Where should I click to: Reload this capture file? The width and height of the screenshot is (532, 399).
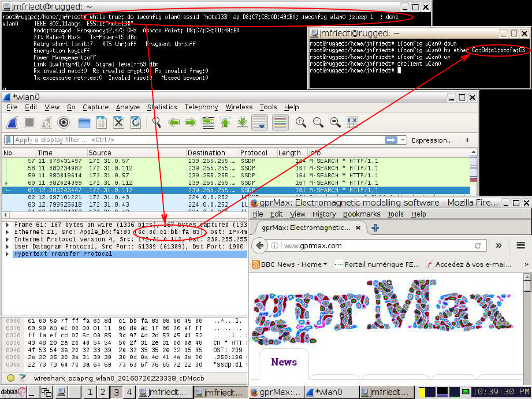[x=136, y=122]
